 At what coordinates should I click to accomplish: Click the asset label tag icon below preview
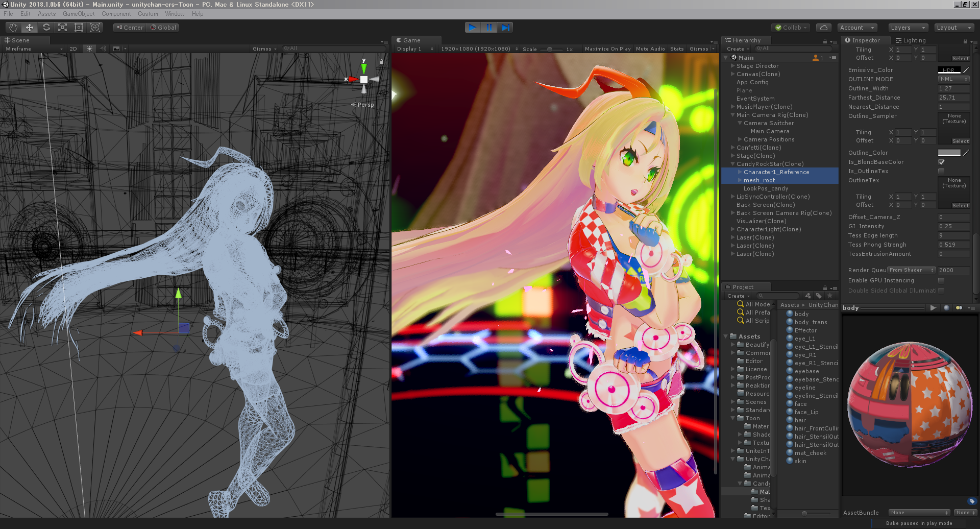click(x=972, y=501)
